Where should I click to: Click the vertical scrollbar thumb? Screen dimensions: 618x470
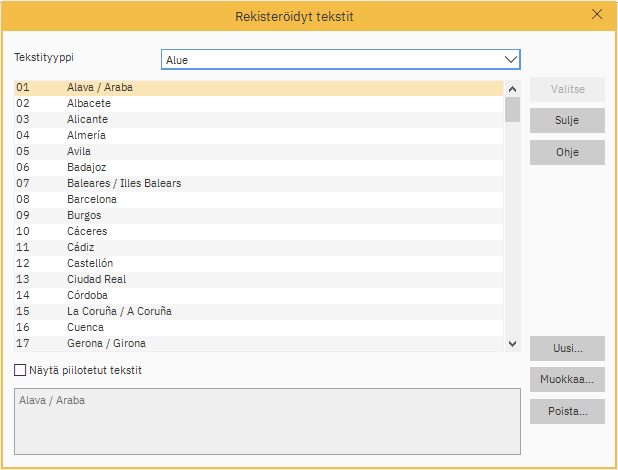point(512,109)
